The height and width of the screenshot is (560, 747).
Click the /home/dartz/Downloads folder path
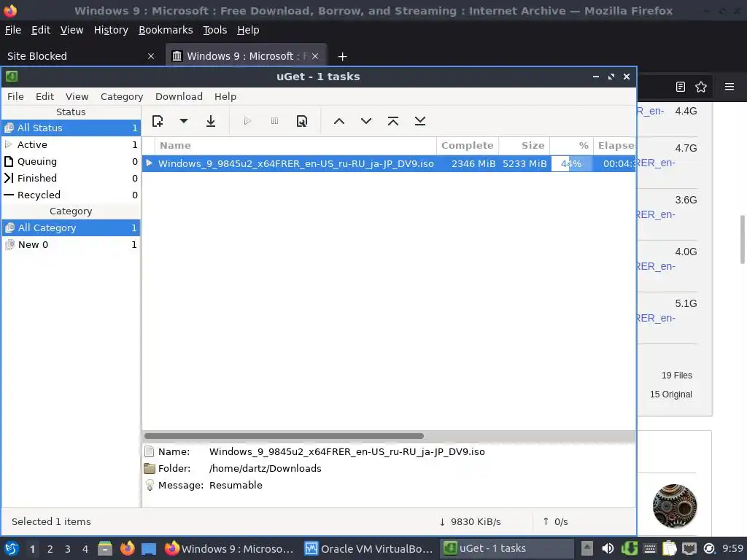point(265,468)
